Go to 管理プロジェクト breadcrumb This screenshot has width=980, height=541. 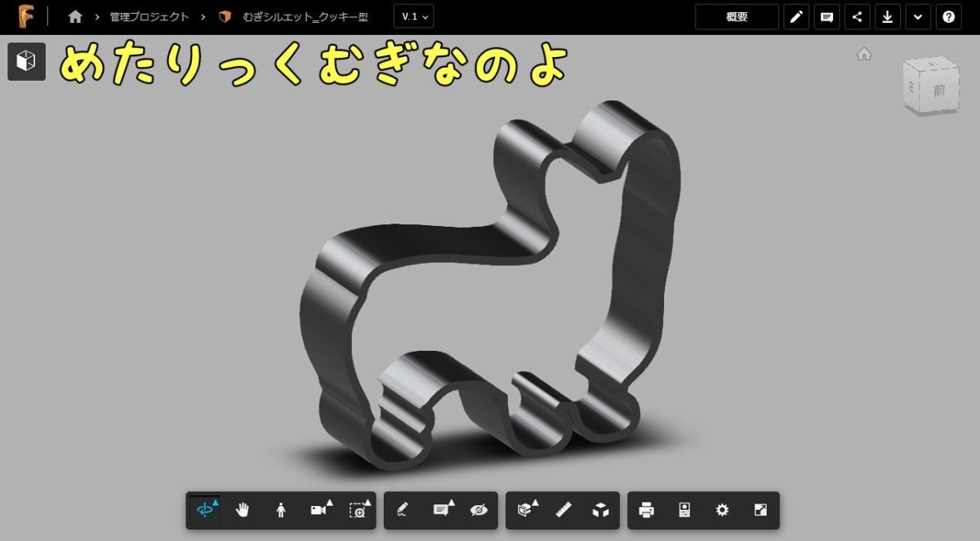click(x=149, y=16)
